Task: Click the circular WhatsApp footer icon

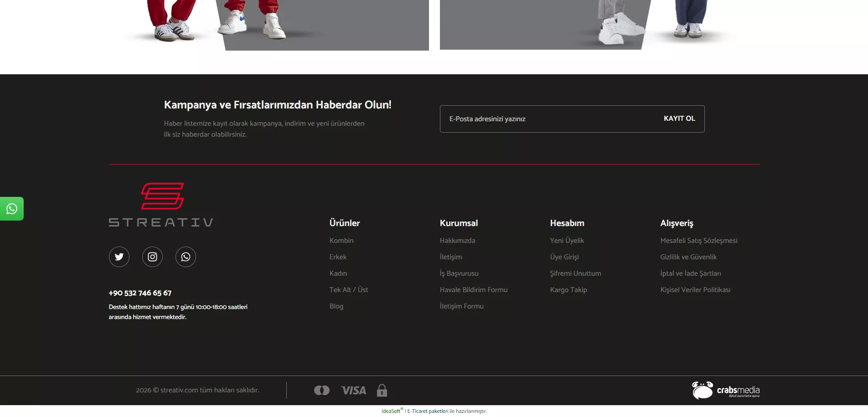Action: click(x=186, y=257)
